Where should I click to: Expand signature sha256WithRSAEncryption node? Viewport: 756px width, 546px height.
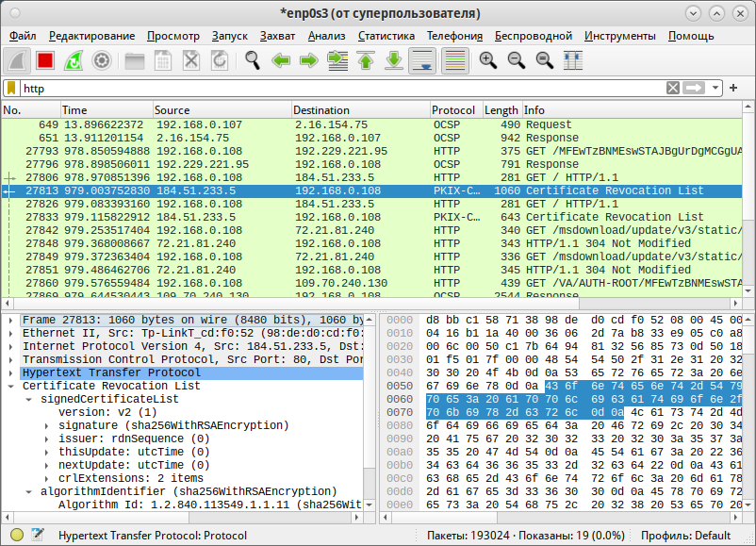click(47, 425)
